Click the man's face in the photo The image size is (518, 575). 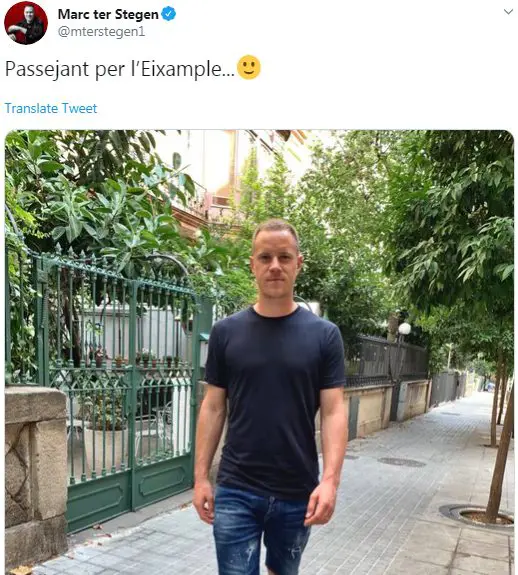click(276, 266)
